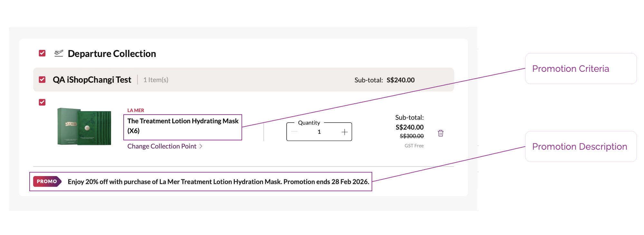The width and height of the screenshot is (644, 235).
Task: Open the Change Collection Point link
Action: (x=162, y=146)
